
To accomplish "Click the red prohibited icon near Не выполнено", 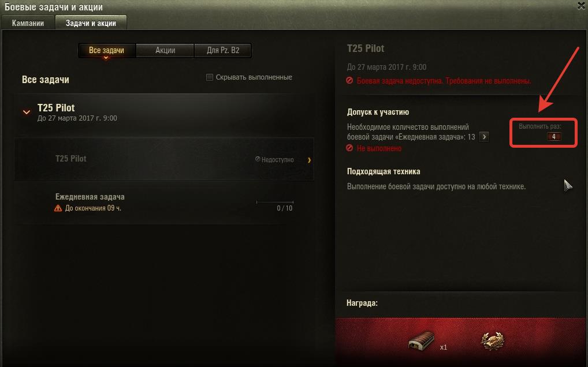I will (349, 148).
